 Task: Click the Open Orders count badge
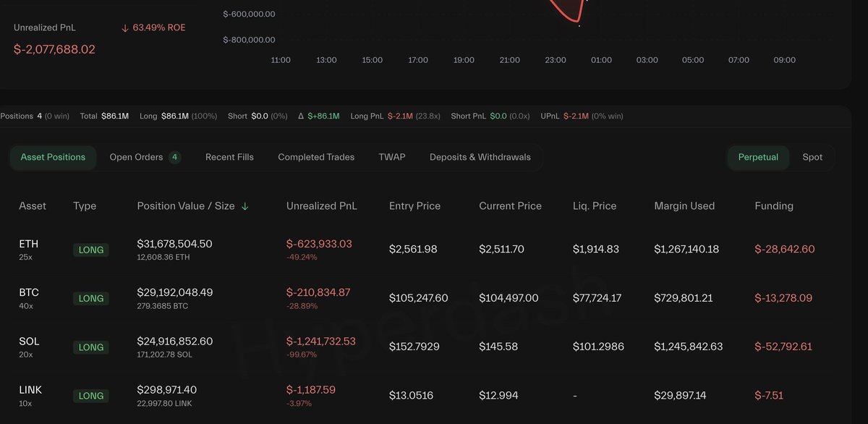175,157
